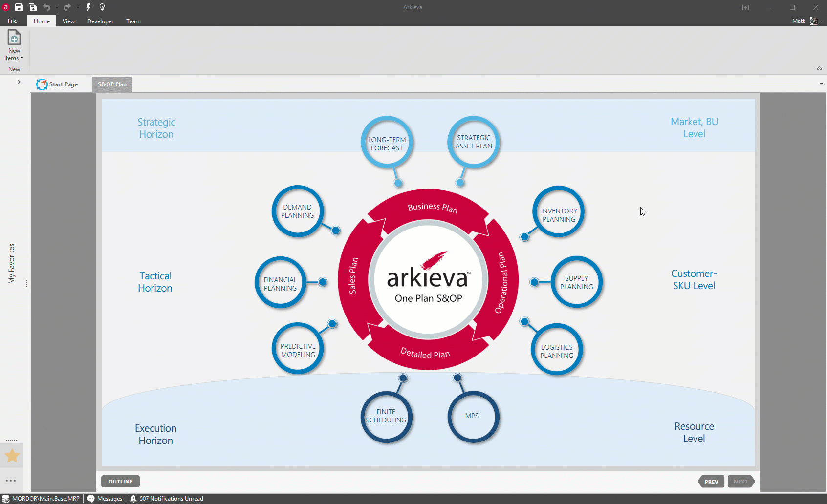Open the document tabs list dropdown
Image resolution: width=827 pixels, height=504 pixels.
[x=821, y=84]
